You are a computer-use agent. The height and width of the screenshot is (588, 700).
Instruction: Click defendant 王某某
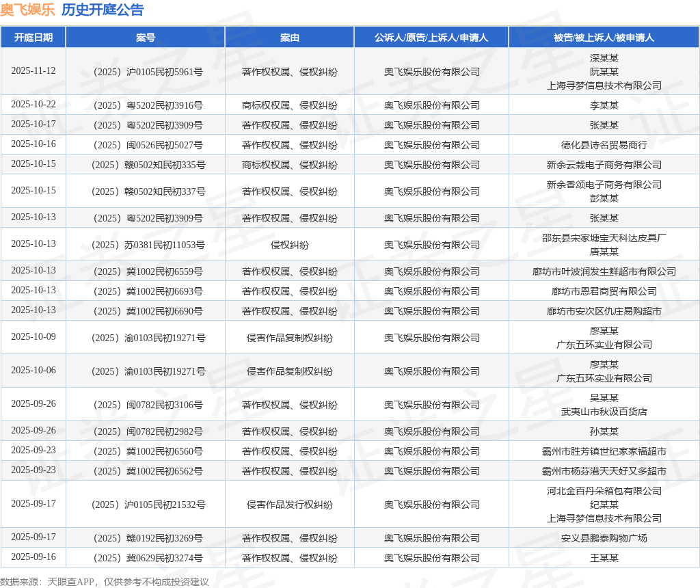(604, 558)
